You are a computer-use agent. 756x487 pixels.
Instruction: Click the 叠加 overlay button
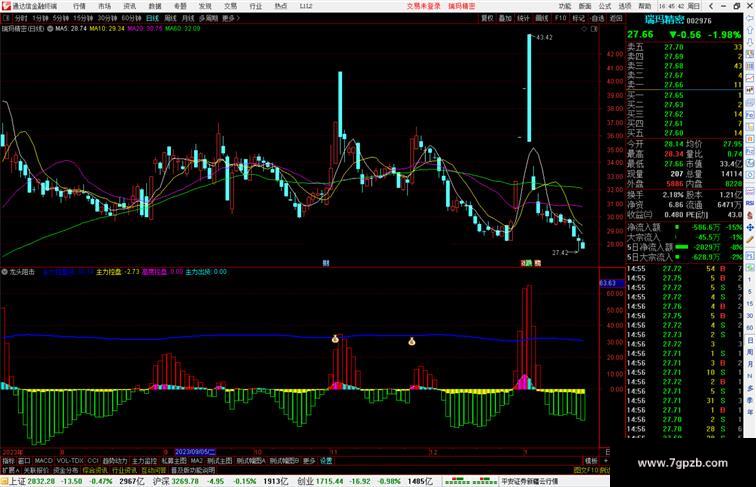tap(505, 18)
